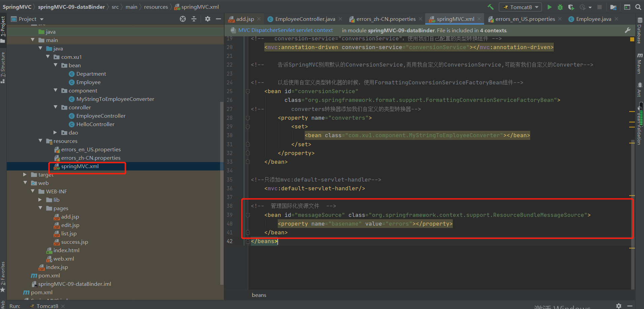Click the Stop square button
The width and height of the screenshot is (644, 309).
coord(600,7)
